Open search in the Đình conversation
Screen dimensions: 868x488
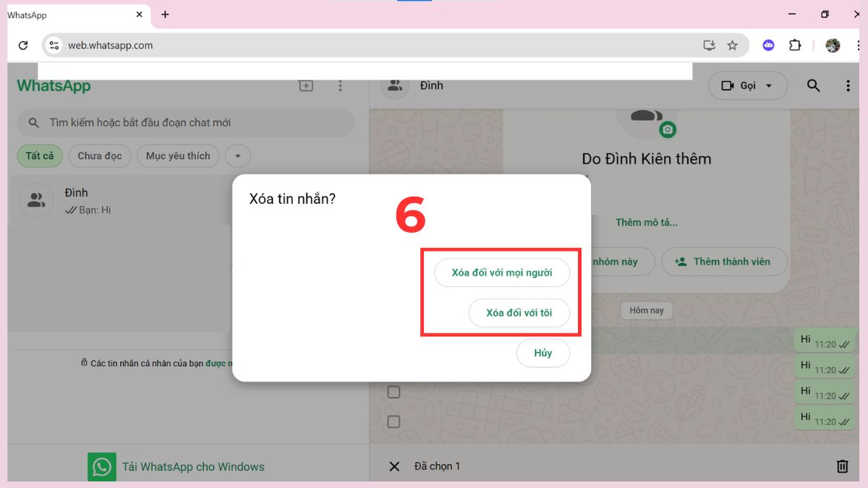813,85
